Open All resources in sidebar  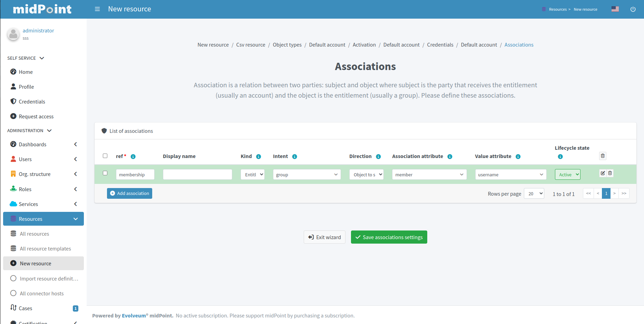35,234
